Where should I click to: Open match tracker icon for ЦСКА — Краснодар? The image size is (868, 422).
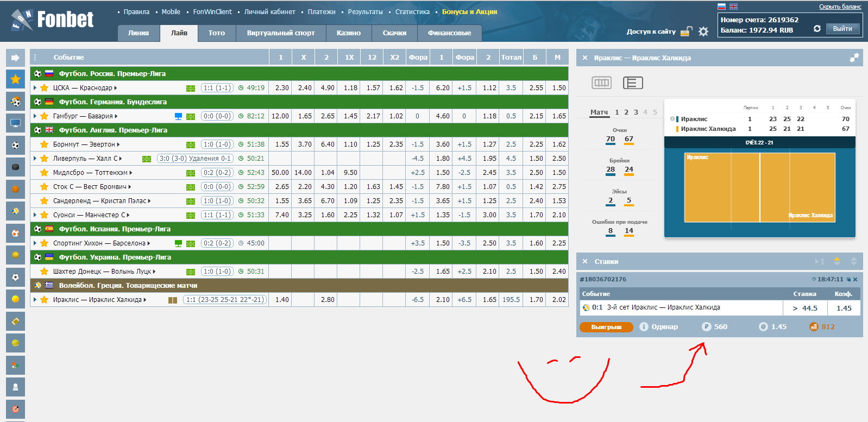191,88
